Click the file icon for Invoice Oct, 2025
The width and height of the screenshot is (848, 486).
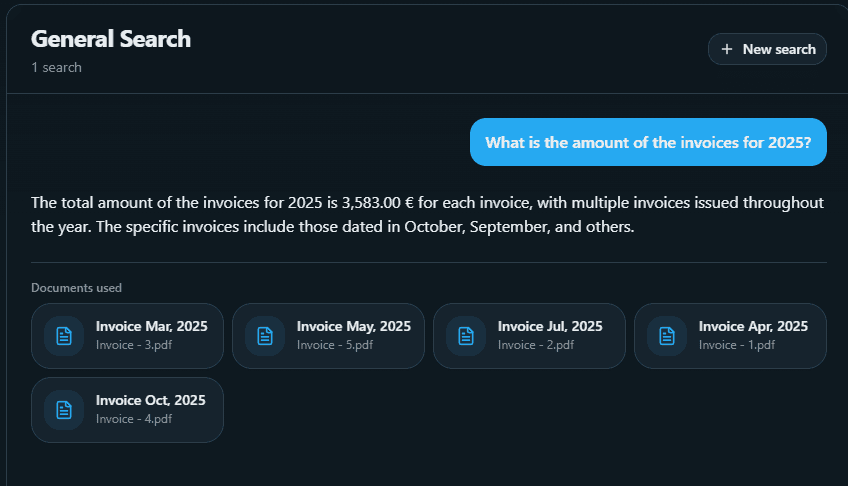point(64,410)
